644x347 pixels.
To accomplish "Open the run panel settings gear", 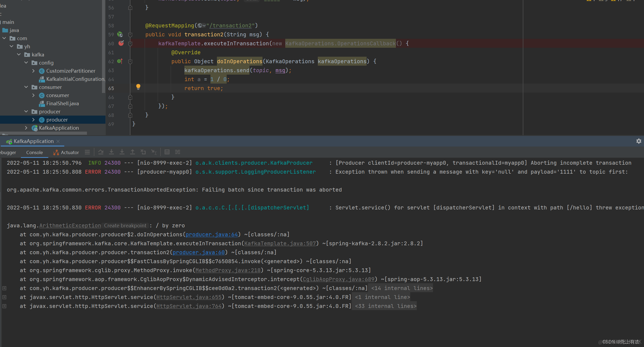I will (x=639, y=141).
